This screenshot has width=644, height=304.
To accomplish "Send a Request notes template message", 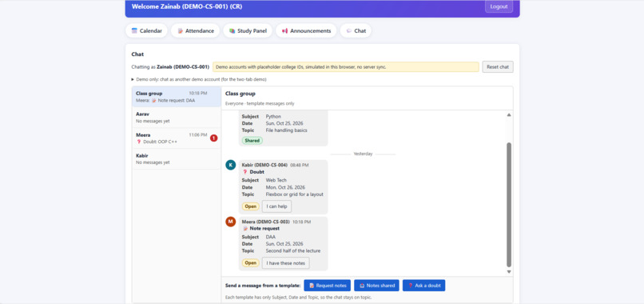I will [x=328, y=286].
